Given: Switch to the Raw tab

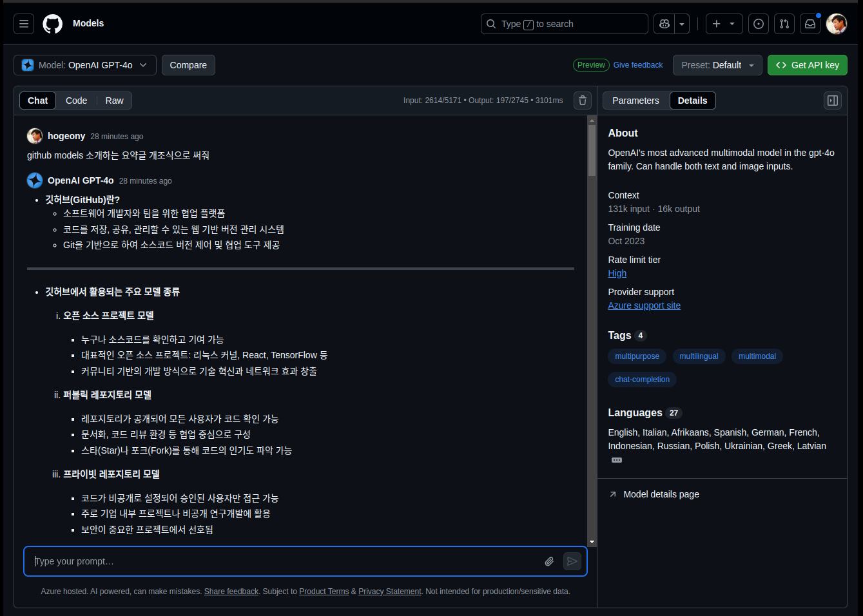Looking at the screenshot, I should [114, 101].
